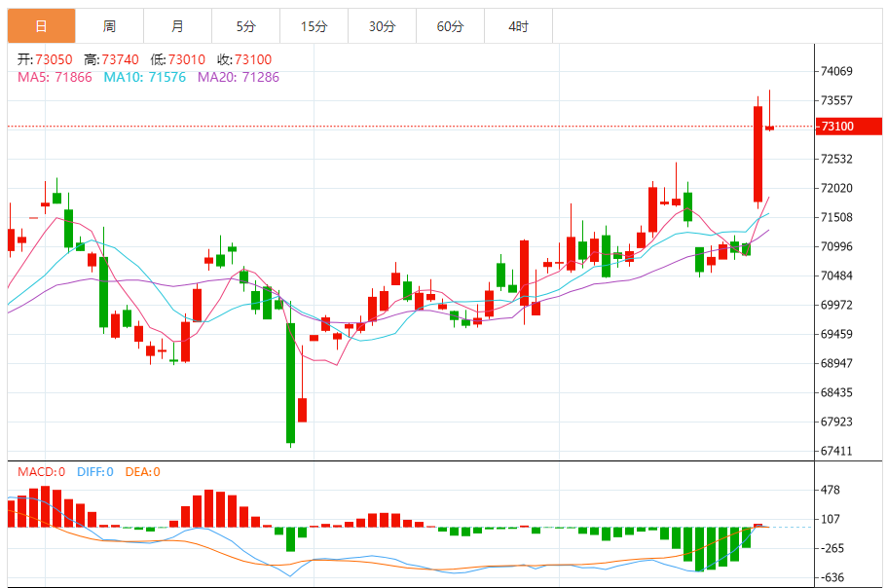The image size is (887, 588).
Task: Click the 73557 price axis label
Action: [x=836, y=100]
